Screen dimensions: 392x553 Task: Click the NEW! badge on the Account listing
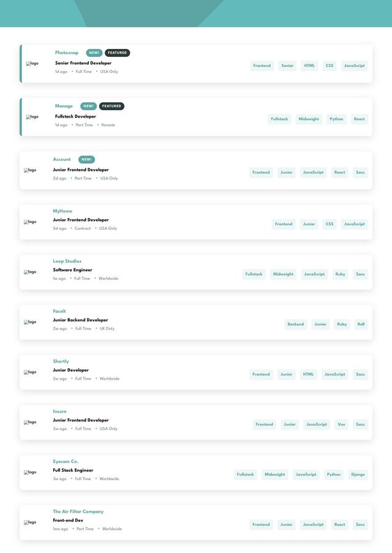(x=86, y=159)
